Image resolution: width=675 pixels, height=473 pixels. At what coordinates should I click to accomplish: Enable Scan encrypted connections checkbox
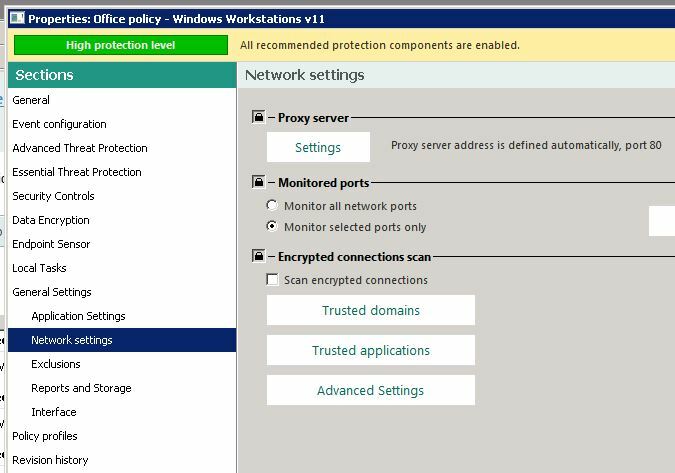click(x=272, y=280)
